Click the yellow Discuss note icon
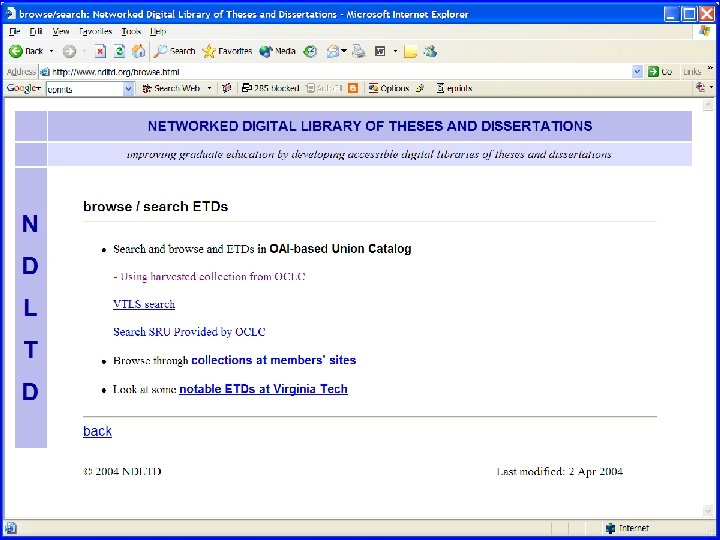The width and height of the screenshot is (720, 540). coord(410,51)
